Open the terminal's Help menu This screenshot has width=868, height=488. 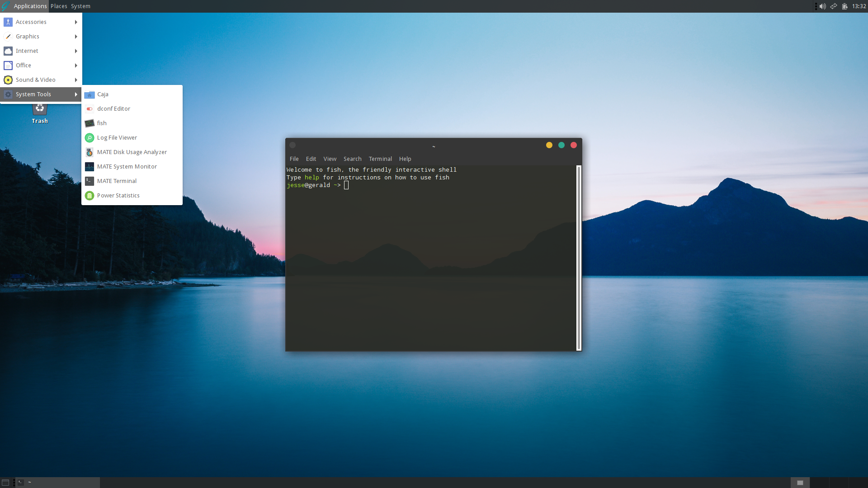click(x=405, y=159)
